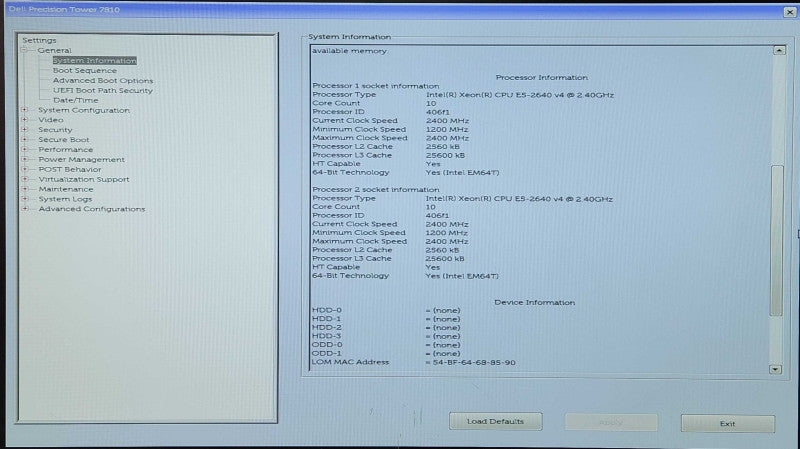Open UEFI Boot Path Security
This screenshot has height=449, width=800.
click(103, 90)
